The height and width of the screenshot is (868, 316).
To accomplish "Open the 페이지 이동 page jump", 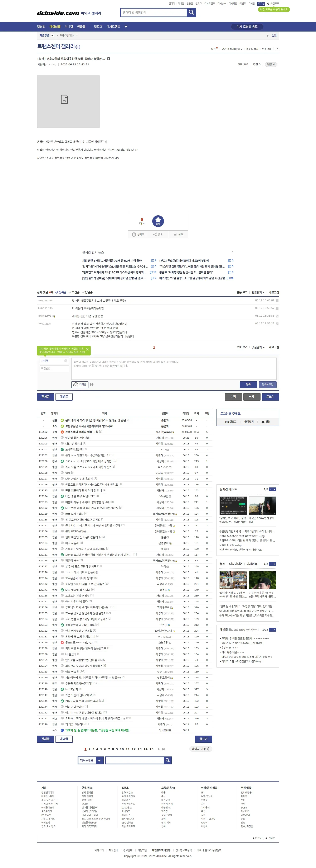I will (x=201, y=749).
